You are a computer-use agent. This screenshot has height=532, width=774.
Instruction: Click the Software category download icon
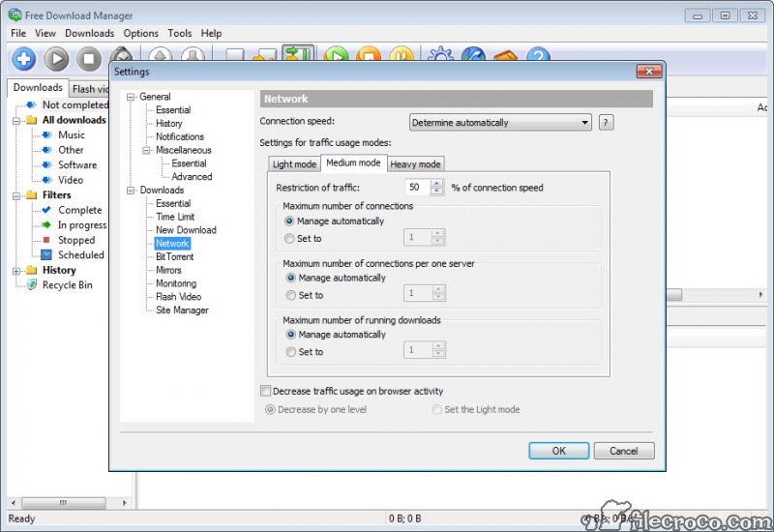pyautogui.click(x=46, y=164)
